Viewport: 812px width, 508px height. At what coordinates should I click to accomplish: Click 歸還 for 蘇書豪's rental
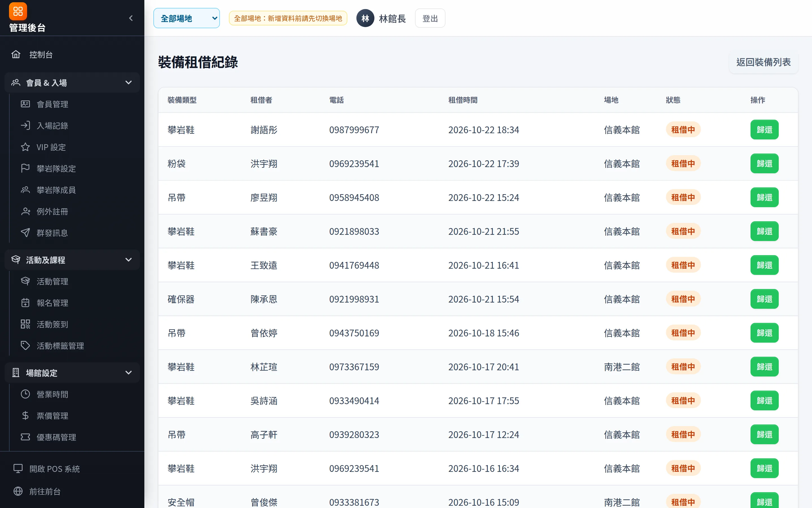coord(764,231)
